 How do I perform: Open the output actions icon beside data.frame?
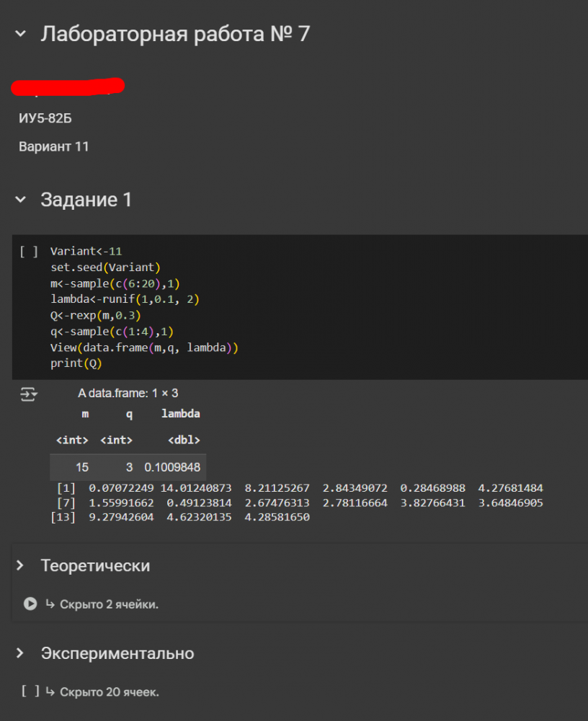(x=29, y=394)
